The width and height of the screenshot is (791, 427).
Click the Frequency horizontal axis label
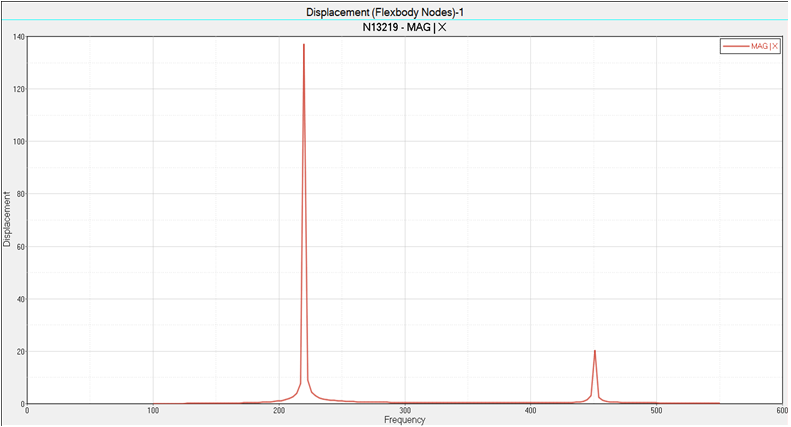point(405,419)
